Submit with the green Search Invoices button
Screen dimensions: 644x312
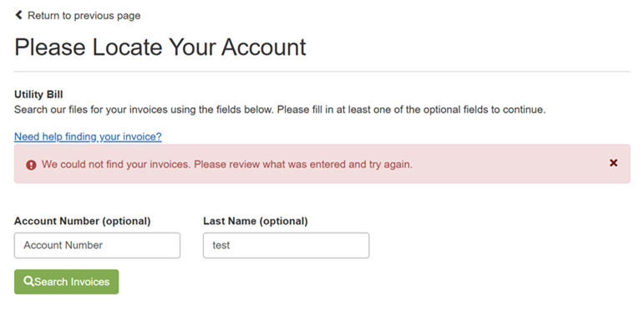67,282
